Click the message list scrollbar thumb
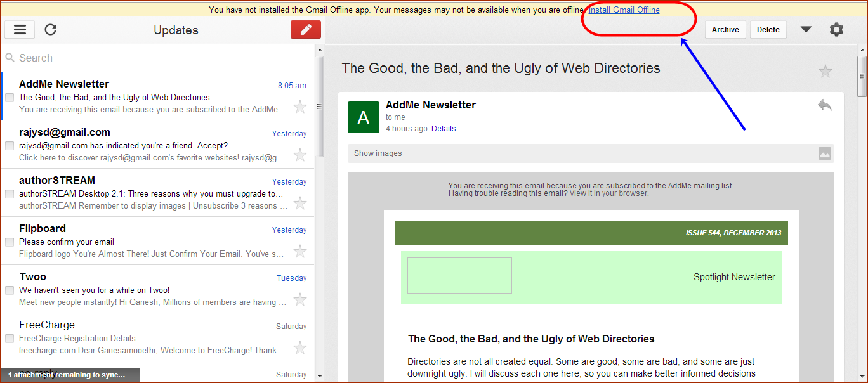Viewport: 868px width, 383px height. click(320, 107)
